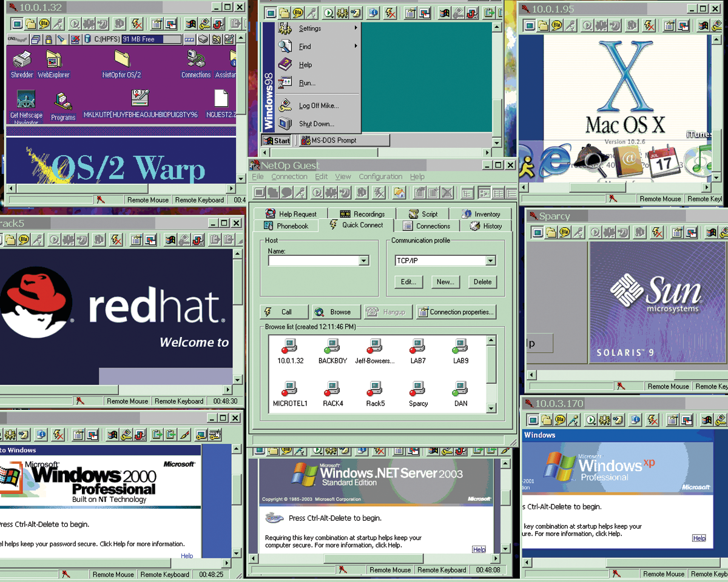Toggle Remote Mouse in the Rack5 status bar
Image resolution: width=728 pixels, height=582 pixels.
[127, 401]
